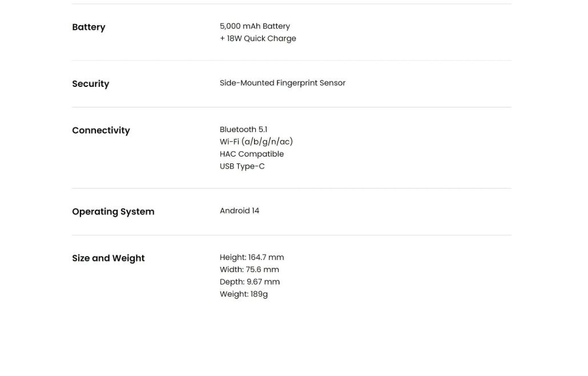Click divider line between Battery and Security

[x=291, y=61]
